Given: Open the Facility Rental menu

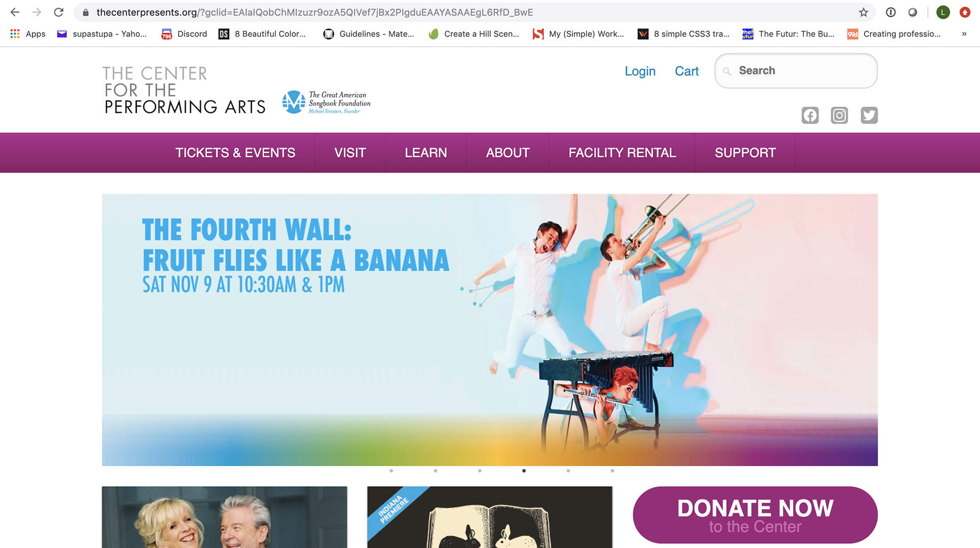Looking at the screenshot, I should pyautogui.click(x=622, y=153).
